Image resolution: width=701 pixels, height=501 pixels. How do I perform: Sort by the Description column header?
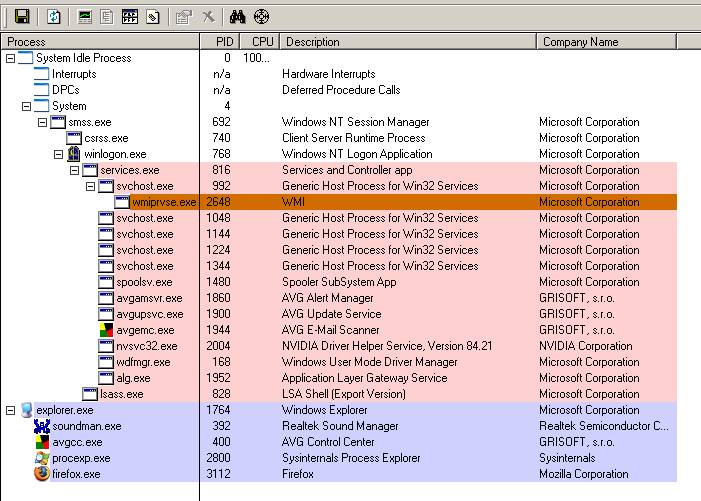408,42
